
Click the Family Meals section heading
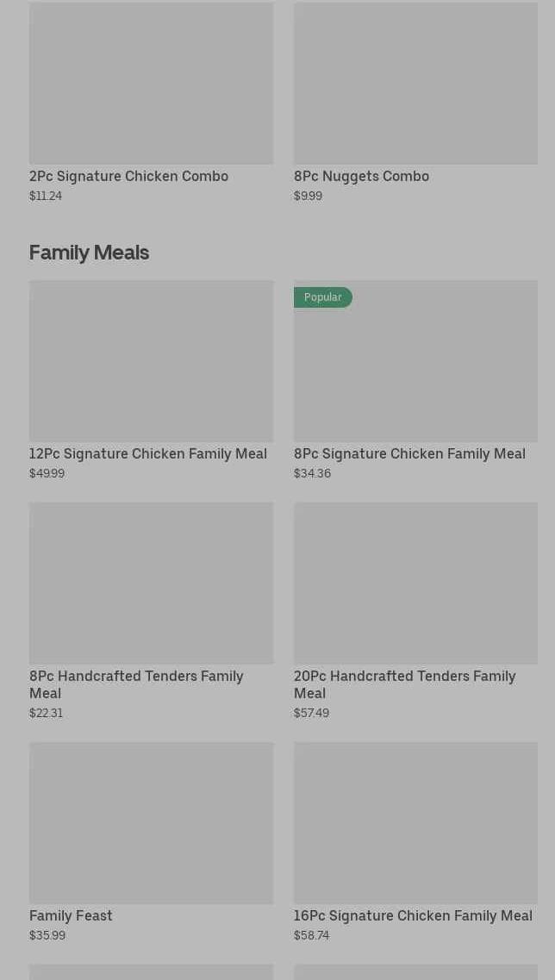click(89, 253)
